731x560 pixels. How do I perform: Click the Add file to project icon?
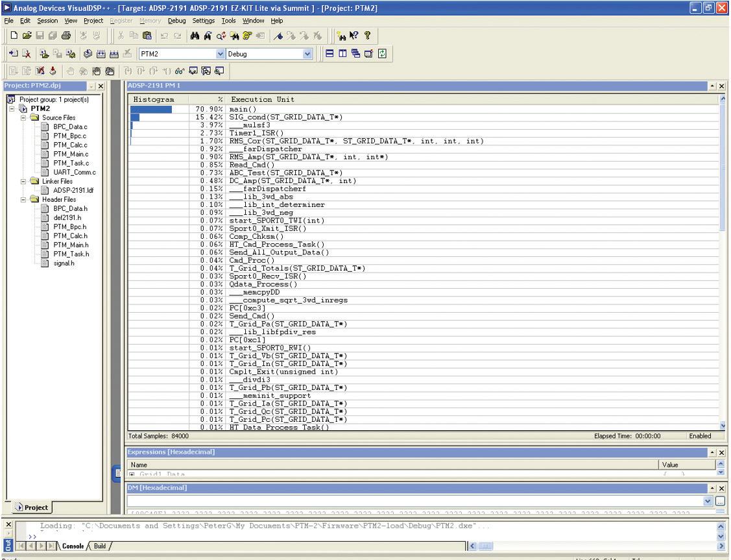[13, 54]
